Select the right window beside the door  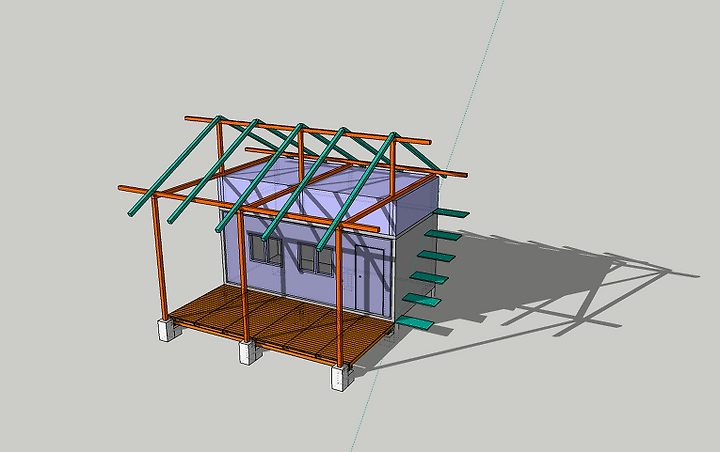tap(316, 260)
